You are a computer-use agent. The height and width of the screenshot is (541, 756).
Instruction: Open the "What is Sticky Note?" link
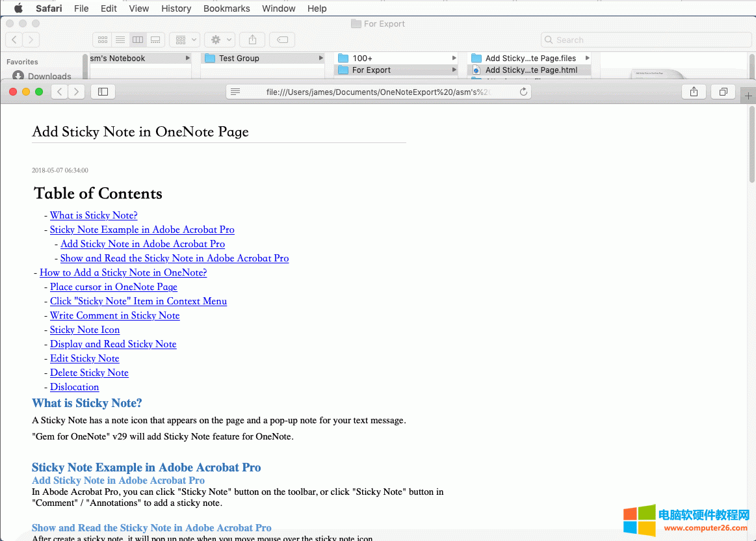[93, 215]
